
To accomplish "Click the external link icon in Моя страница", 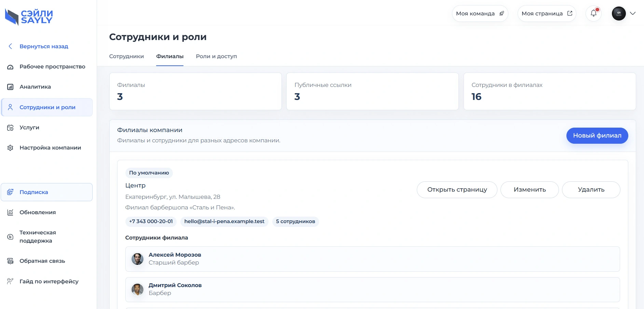I will coord(570,13).
